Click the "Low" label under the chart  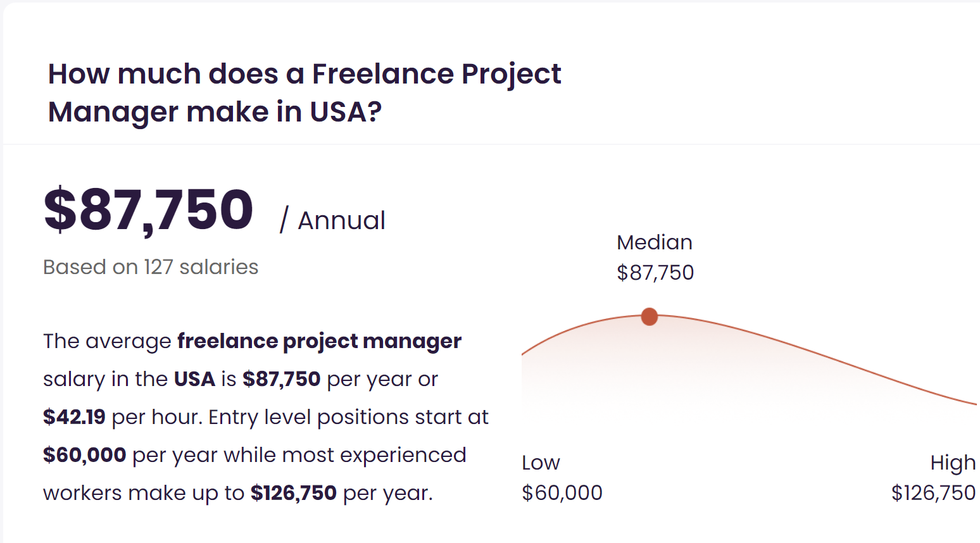(x=541, y=463)
